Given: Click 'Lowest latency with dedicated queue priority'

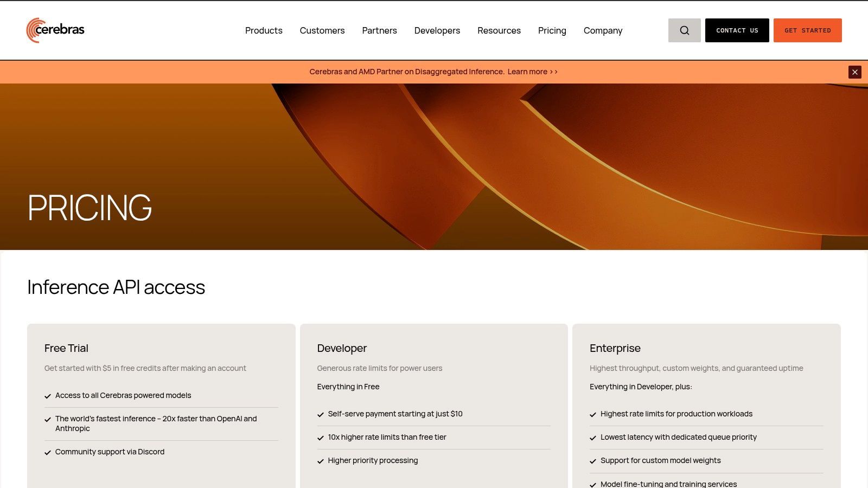Looking at the screenshot, I should coord(679,437).
